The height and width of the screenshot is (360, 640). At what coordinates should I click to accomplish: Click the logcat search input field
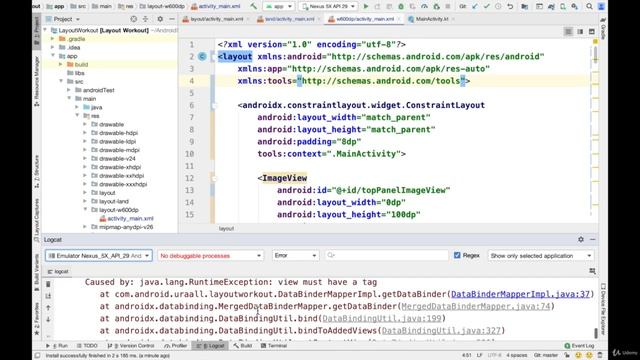coord(386,256)
